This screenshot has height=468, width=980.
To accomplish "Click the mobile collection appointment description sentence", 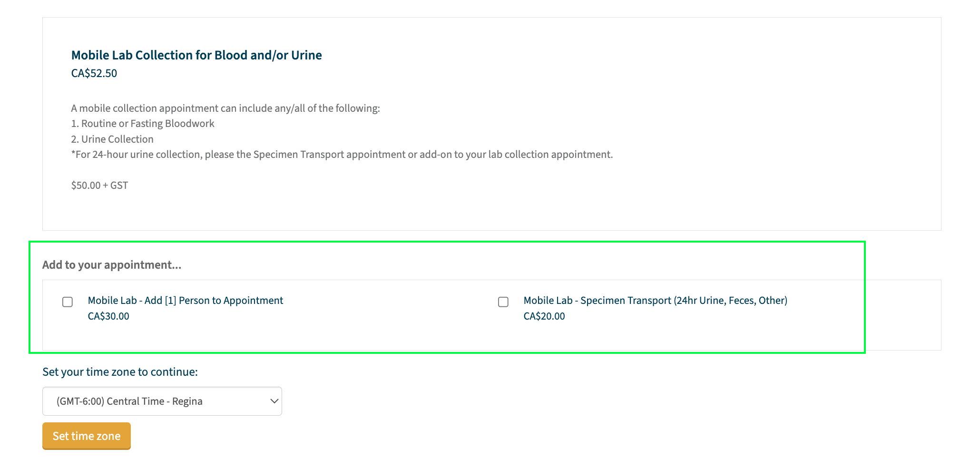I will (x=225, y=108).
